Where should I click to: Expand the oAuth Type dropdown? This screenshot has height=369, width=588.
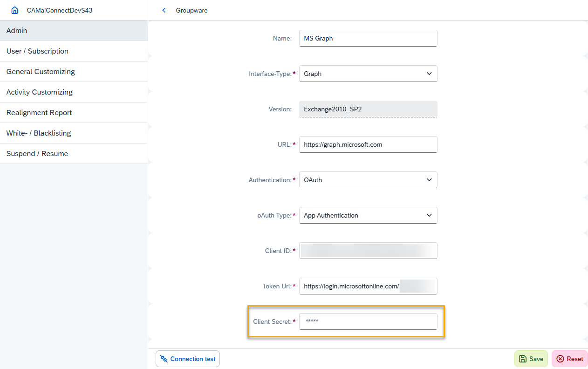(429, 215)
